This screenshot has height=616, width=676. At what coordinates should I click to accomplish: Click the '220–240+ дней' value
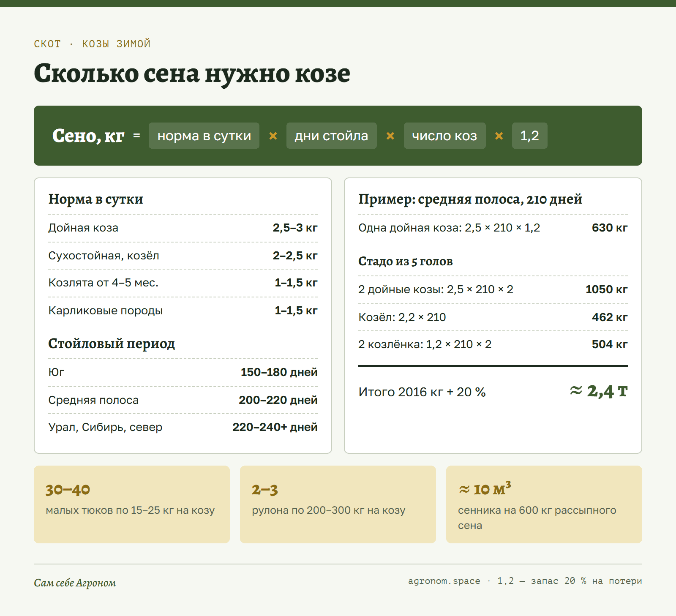point(275,427)
